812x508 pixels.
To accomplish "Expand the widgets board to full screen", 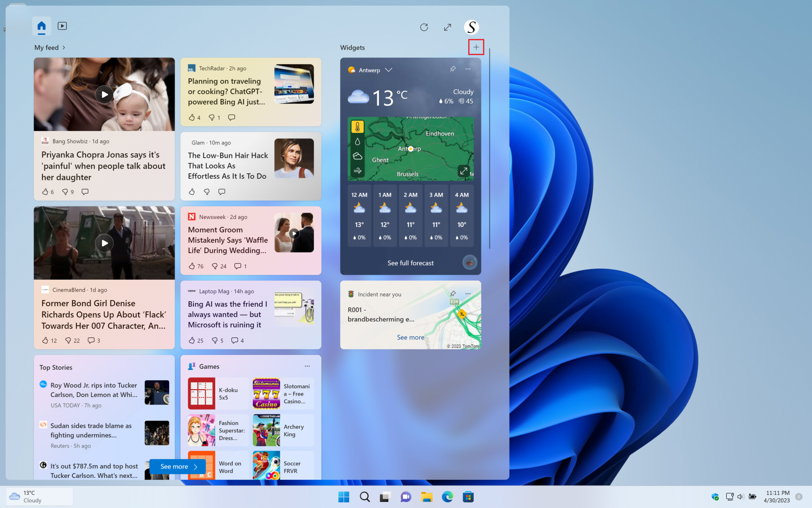I will [448, 27].
